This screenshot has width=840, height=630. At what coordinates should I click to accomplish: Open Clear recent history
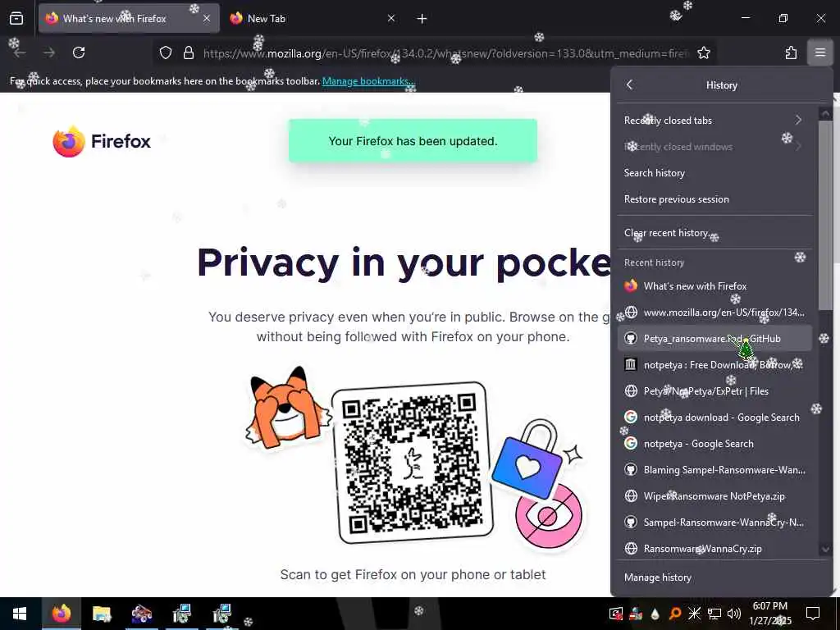point(714,233)
